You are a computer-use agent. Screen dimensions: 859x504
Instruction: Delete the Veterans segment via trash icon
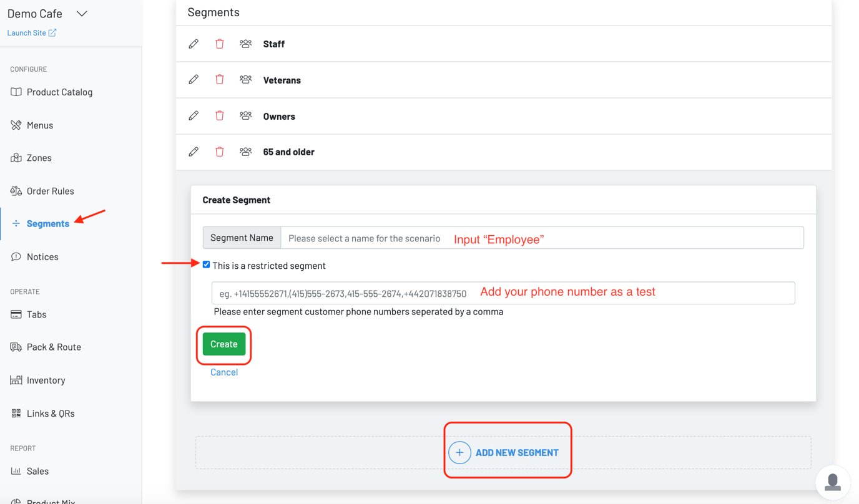pyautogui.click(x=220, y=80)
